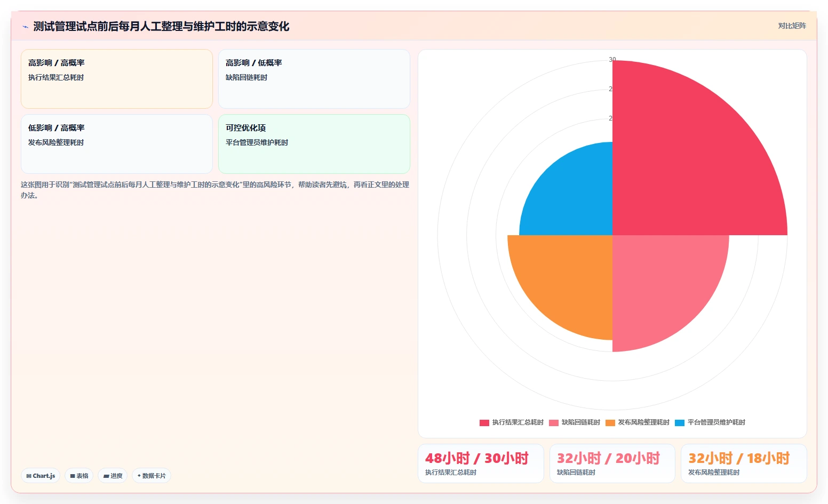This screenshot has height=504, width=828.
Task: Click the 32小时 / 18小时 stat card
Action: (x=744, y=463)
